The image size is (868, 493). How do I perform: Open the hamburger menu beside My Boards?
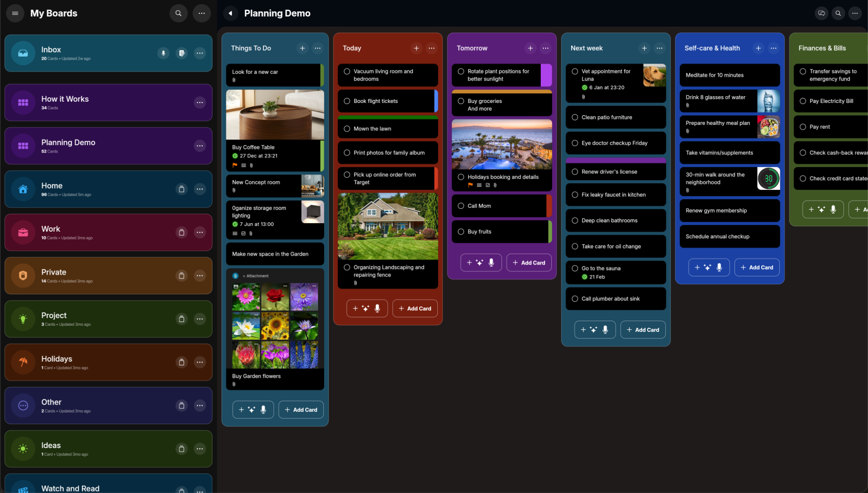15,13
